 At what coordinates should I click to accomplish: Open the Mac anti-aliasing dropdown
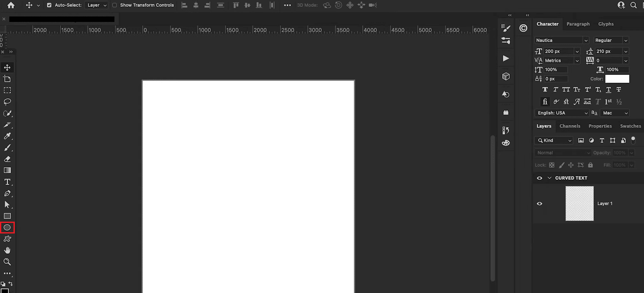tap(614, 113)
